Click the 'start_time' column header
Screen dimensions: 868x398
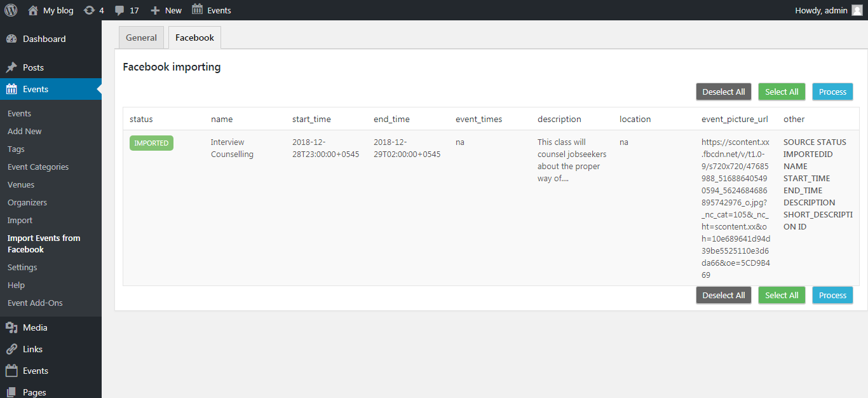tap(311, 119)
